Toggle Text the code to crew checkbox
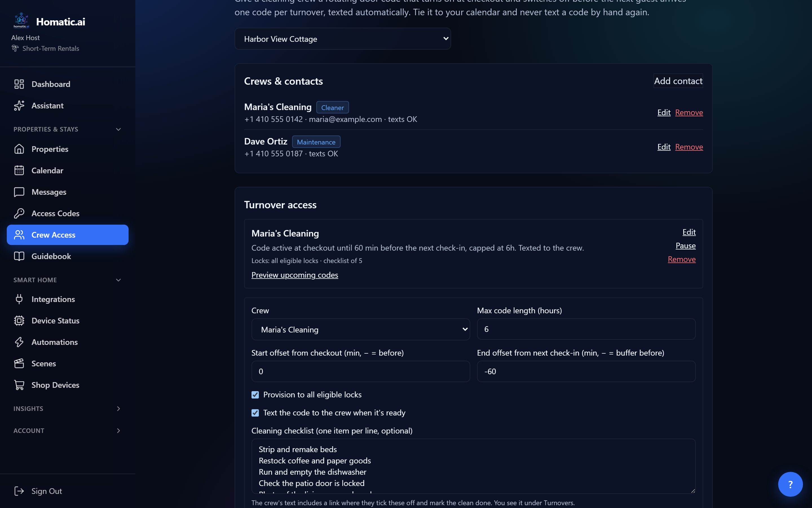The height and width of the screenshot is (508, 812). pyautogui.click(x=255, y=413)
